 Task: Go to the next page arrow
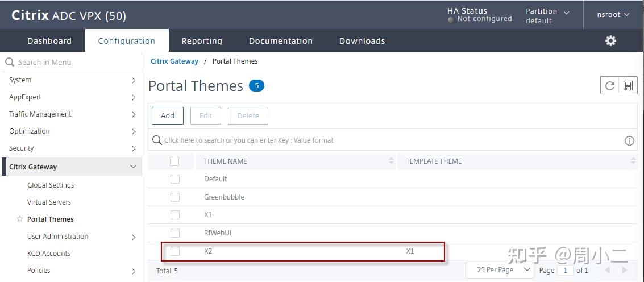click(624, 270)
